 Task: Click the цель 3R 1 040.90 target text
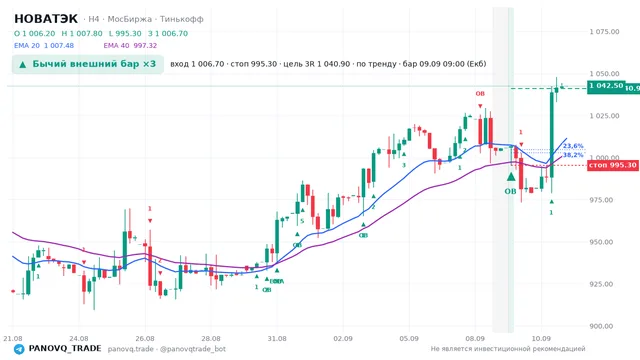[316, 64]
